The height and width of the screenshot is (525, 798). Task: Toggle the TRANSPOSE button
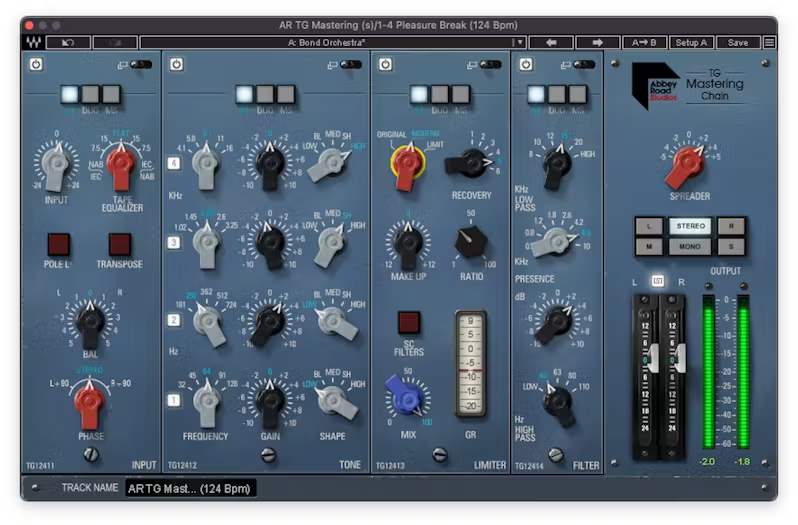(x=120, y=245)
